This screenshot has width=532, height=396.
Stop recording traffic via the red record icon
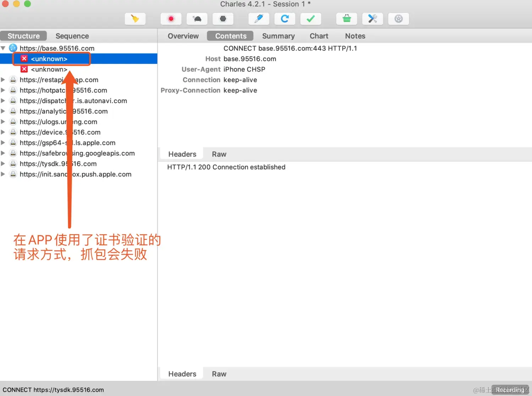pyautogui.click(x=171, y=19)
